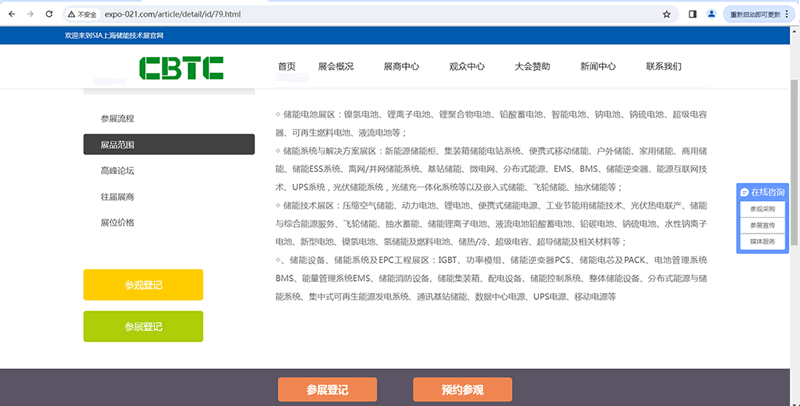Click the CBTC logo
The width and height of the screenshot is (800, 406).
coord(182,67)
